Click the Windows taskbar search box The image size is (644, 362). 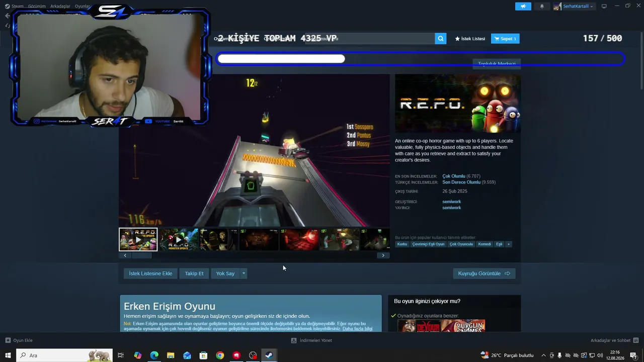click(65, 355)
